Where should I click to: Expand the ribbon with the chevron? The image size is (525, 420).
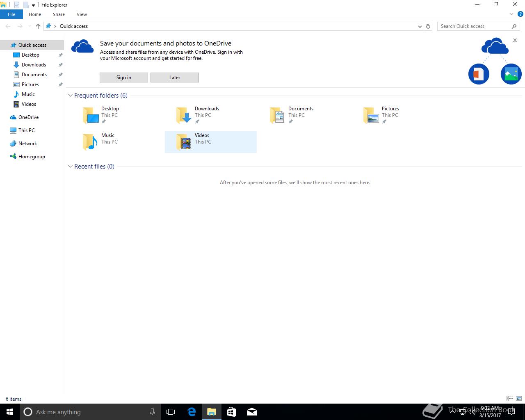pos(511,14)
